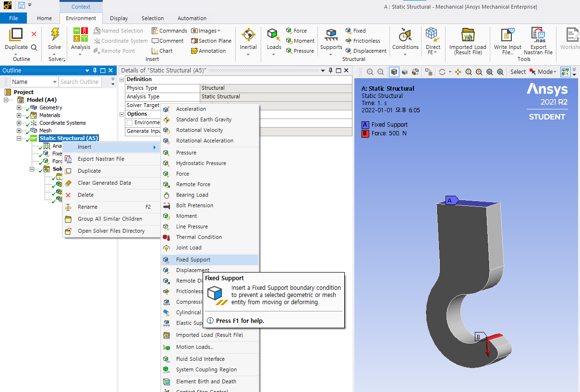Screen dimensions: 580x392
Task: Collapse the Options section in Details
Action: pos(122,114)
